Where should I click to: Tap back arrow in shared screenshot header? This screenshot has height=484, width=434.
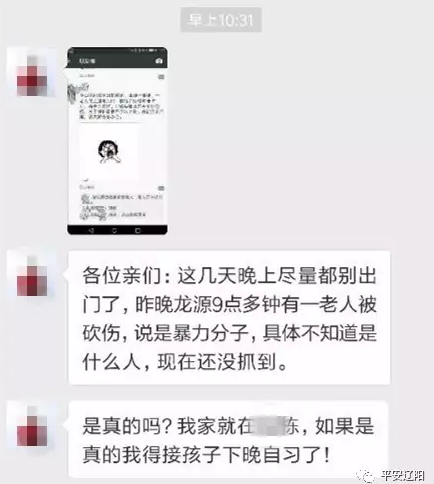coord(69,61)
